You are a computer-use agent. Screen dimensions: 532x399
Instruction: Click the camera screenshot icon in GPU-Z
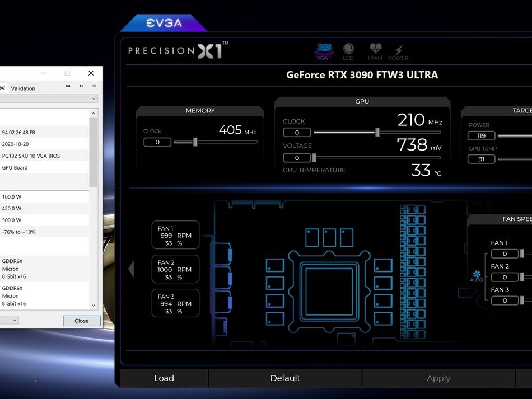[x=68, y=86]
